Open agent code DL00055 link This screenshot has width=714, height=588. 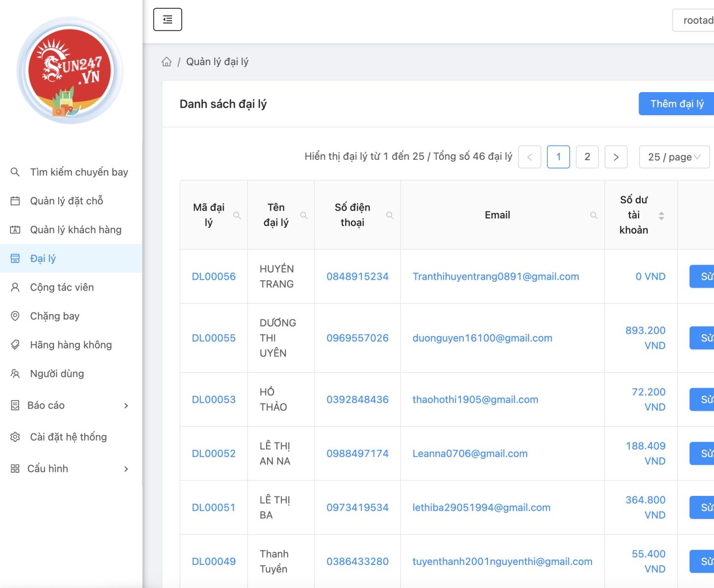click(x=214, y=338)
